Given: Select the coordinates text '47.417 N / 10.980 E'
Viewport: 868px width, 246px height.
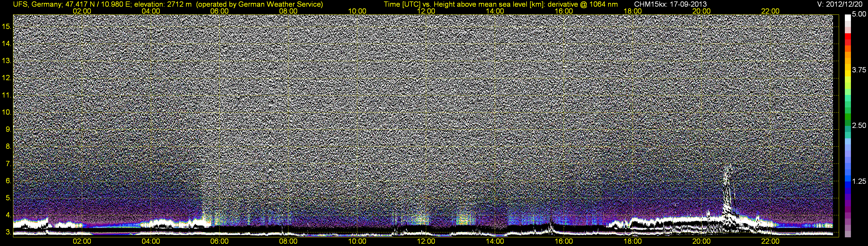Looking at the screenshot, I should [98, 4].
